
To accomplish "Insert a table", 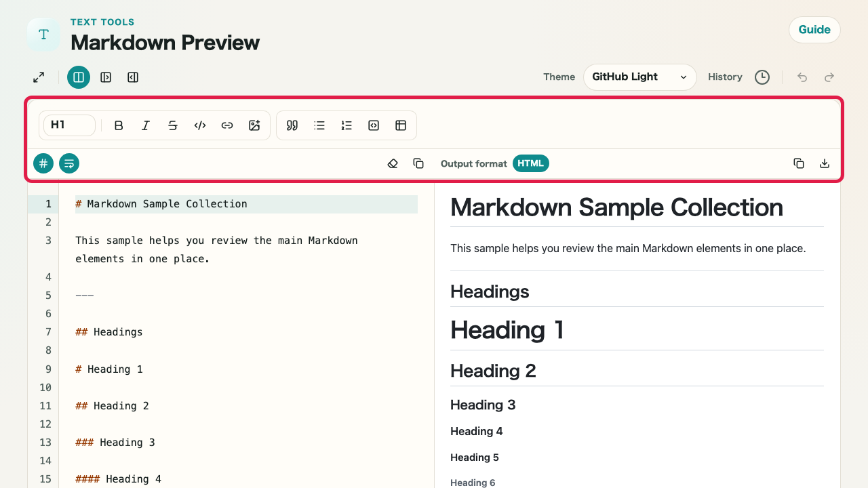I will [x=401, y=125].
